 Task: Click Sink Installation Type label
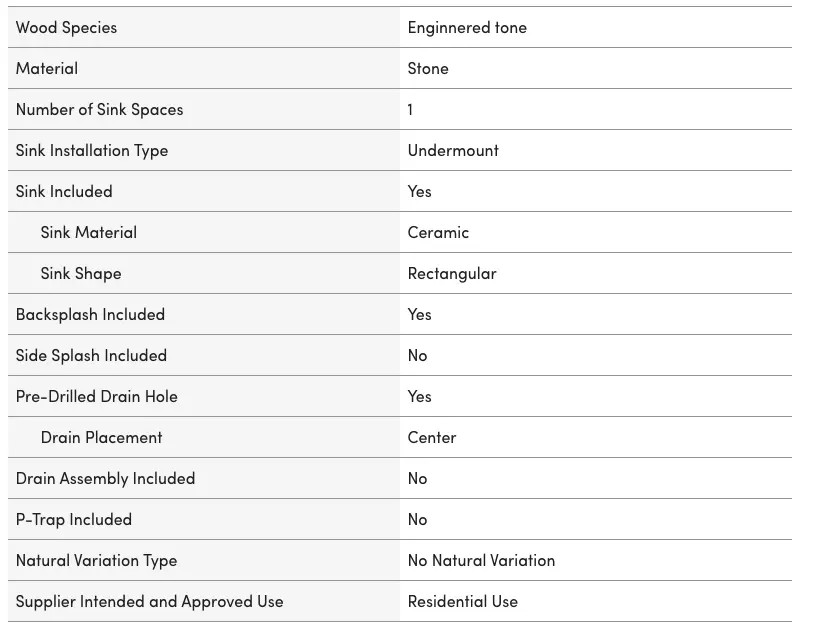tap(92, 150)
